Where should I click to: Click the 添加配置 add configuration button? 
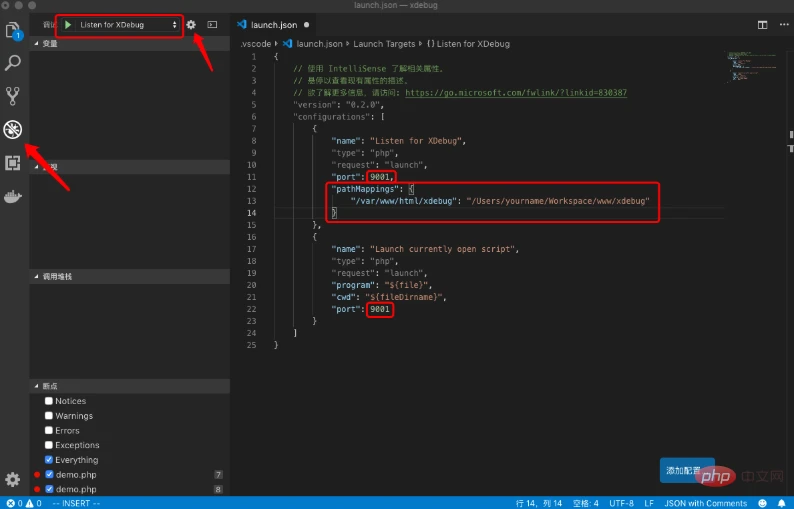[687, 471]
